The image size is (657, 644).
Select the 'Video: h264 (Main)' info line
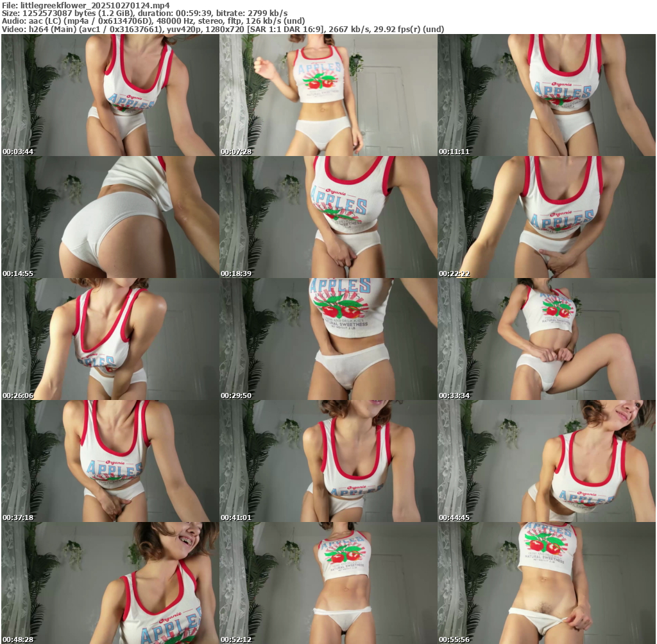223,29
